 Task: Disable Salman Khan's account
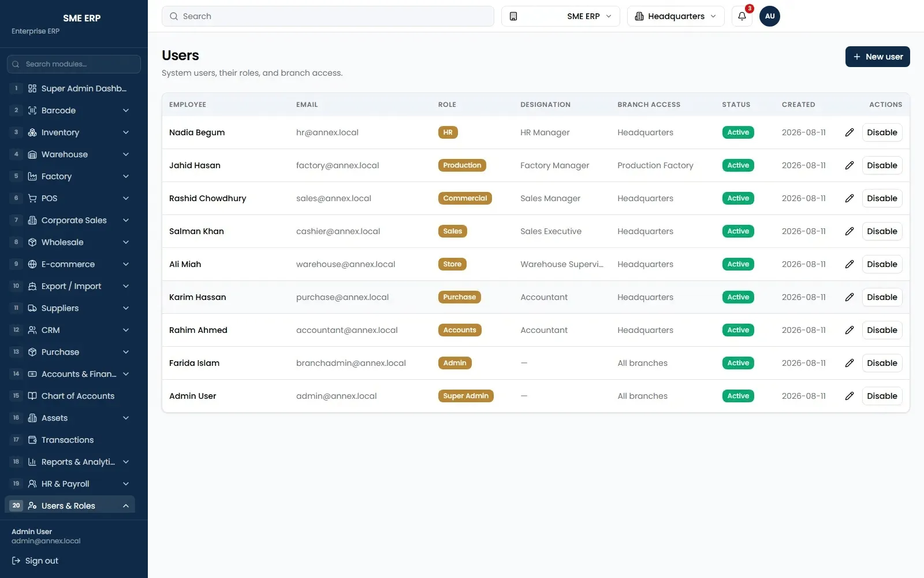882,231
